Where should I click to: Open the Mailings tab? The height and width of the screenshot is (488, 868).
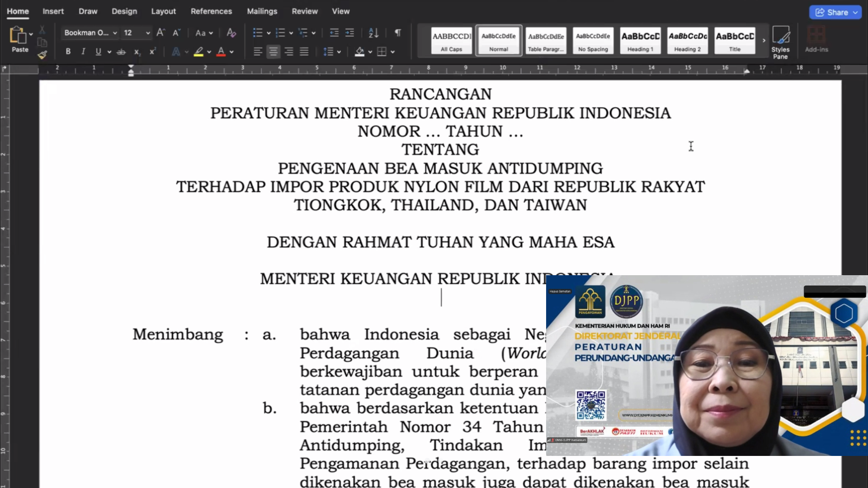coord(262,11)
